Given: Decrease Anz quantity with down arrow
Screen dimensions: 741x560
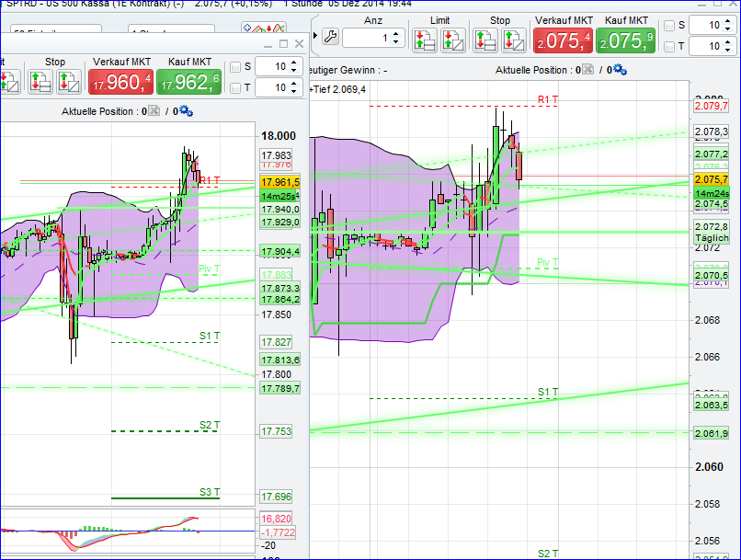Looking at the screenshot, I should coord(396,42).
